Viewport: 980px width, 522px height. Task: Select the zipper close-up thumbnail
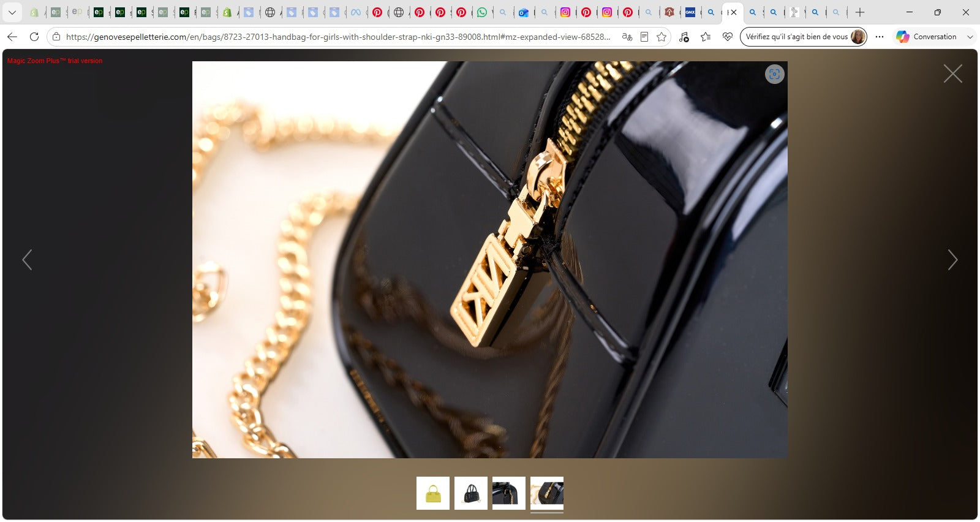547,493
